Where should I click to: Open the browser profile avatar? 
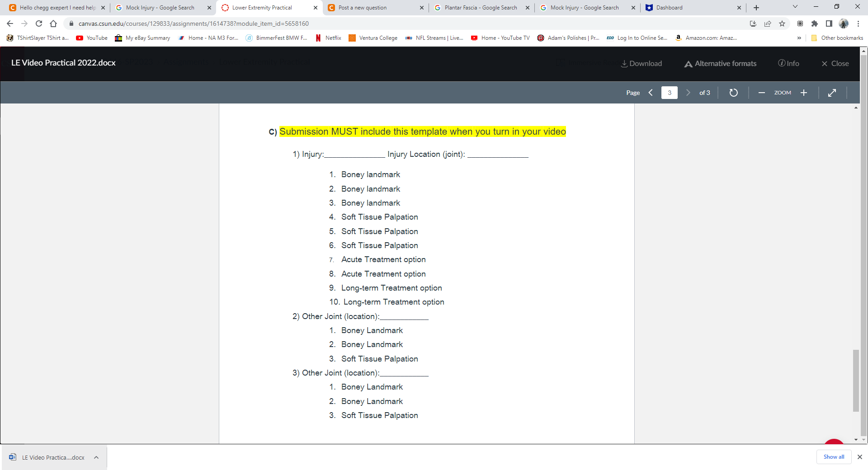[844, 23]
